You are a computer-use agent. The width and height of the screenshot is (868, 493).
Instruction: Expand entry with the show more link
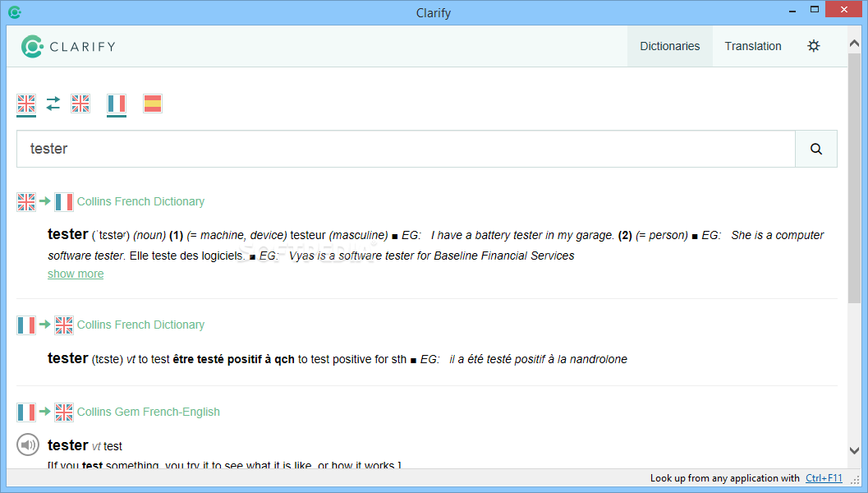pos(76,274)
